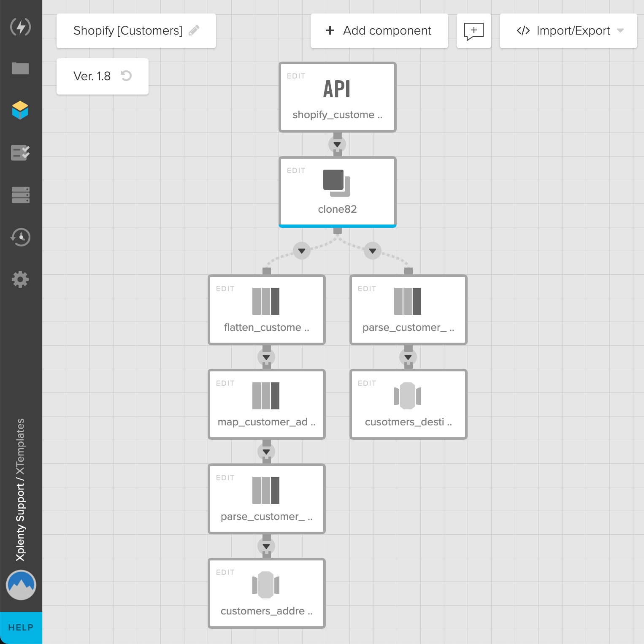The image size is (644, 644).
Task: Click the mountain account avatar
Action: tap(21, 585)
